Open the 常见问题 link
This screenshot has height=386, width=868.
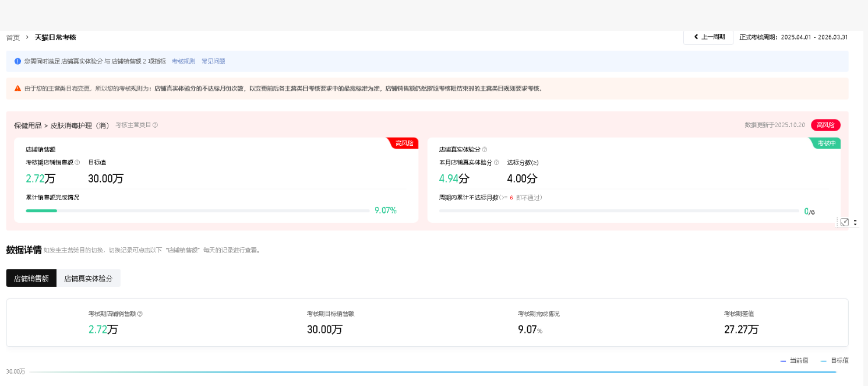click(213, 61)
